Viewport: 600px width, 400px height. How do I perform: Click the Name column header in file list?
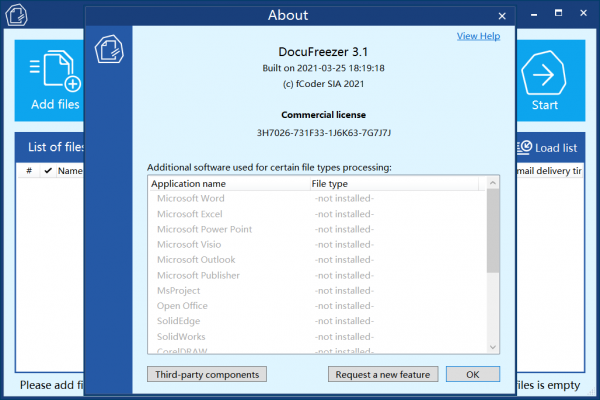[x=70, y=171]
